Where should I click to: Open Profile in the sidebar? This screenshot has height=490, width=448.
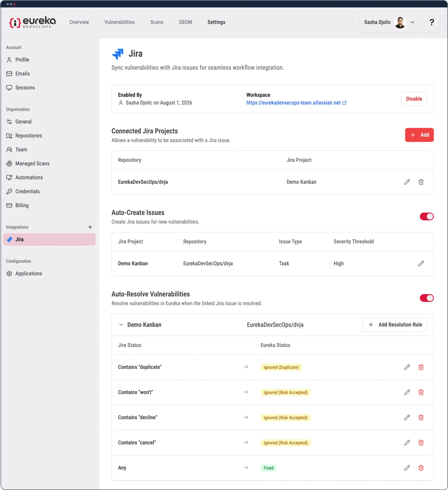point(49,60)
